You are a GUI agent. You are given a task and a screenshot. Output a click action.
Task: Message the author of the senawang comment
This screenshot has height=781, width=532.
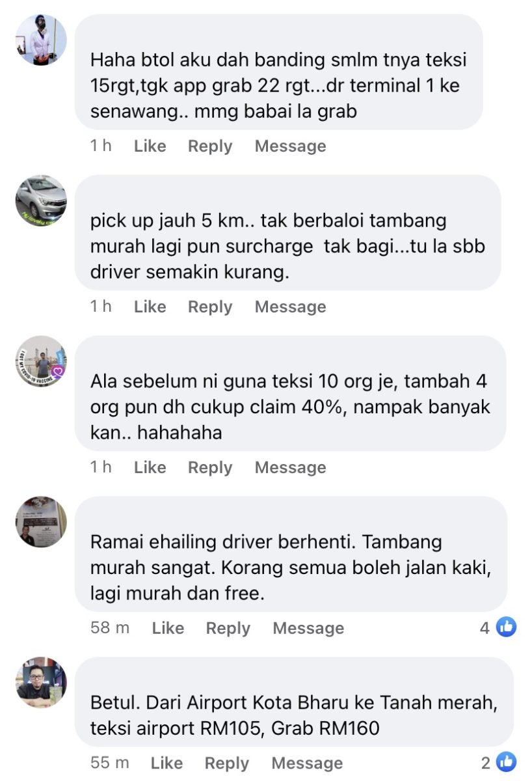click(291, 146)
